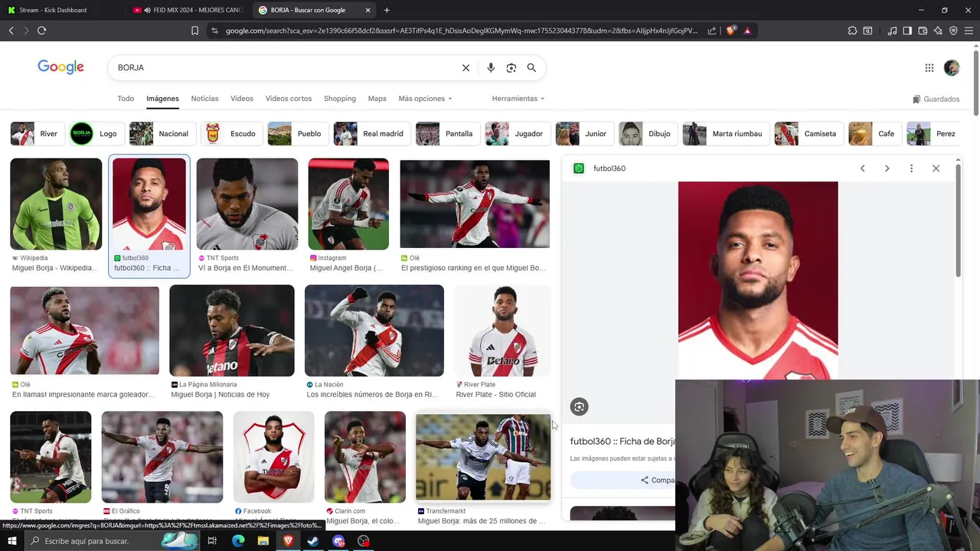Viewport: 980px width, 551px height.
Task: Filter images by the 'Camiseta' chip
Action: point(808,134)
